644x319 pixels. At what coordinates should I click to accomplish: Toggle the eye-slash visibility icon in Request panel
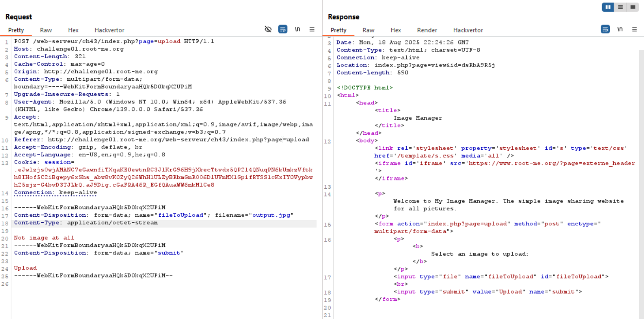point(268,29)
